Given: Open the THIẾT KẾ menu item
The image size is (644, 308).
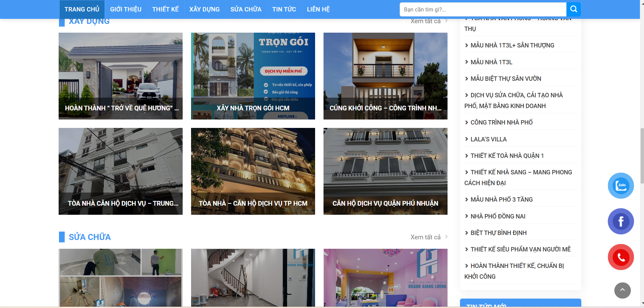Looking at the screenshot, I should pos(165,9).
